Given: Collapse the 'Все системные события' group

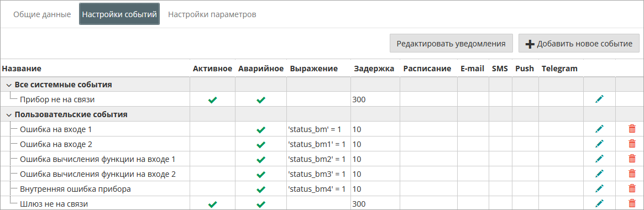Looking at the screenshot, I should 9,85.
